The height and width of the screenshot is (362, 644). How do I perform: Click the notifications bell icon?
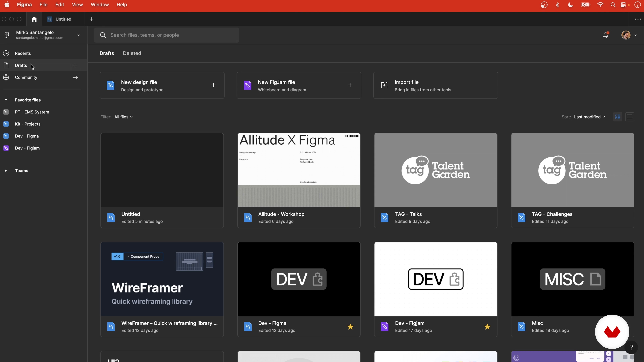click(x=605, y=35)
